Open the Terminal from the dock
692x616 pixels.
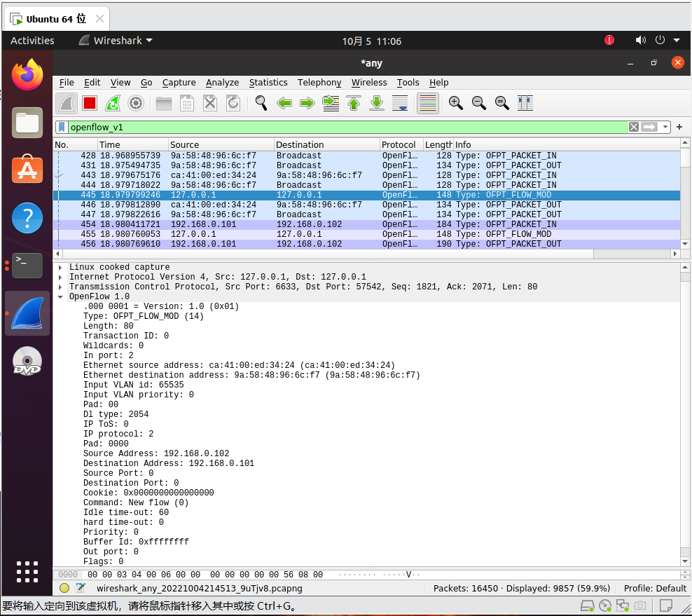tap(27, 266)
